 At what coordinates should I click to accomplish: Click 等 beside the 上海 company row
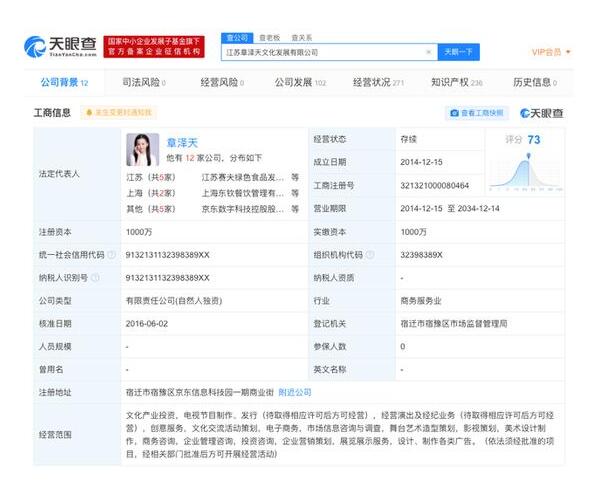[x=295, y=193]
